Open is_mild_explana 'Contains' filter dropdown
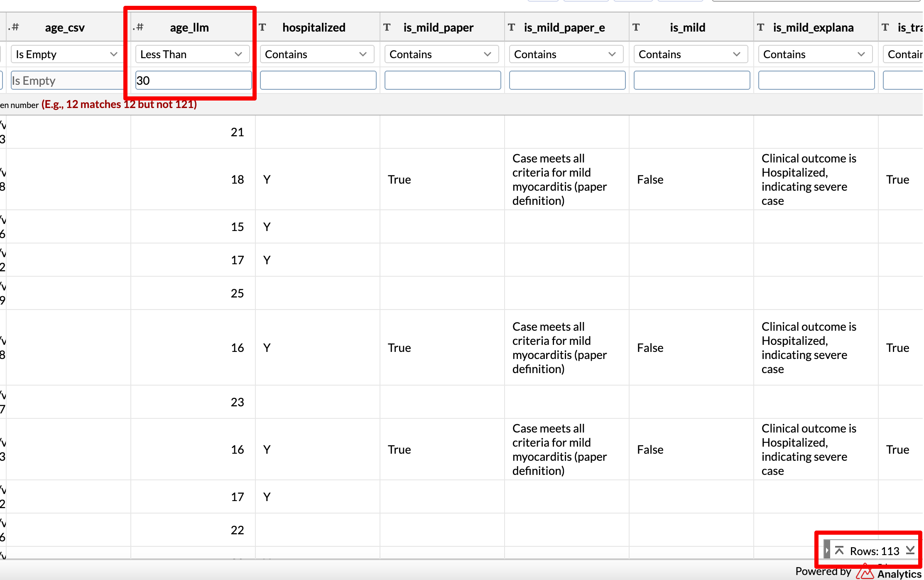924x580 pixels. (815, 54)
